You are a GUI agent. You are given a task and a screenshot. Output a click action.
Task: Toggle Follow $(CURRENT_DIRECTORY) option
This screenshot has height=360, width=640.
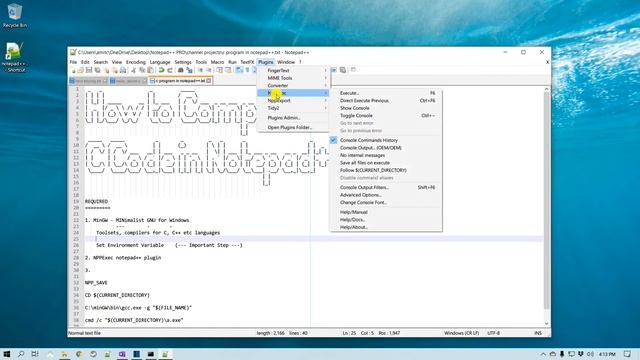[386, 170]
